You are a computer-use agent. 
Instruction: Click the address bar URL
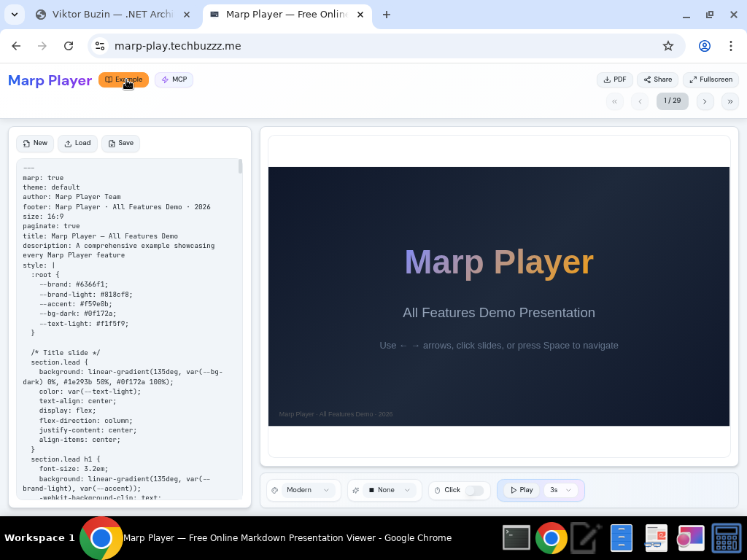point(178,46)
